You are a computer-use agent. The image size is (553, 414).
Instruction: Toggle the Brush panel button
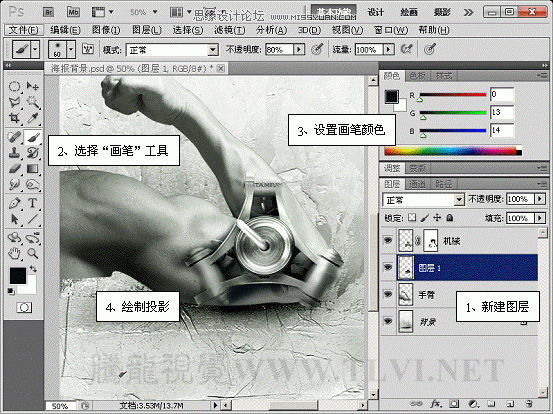[88, 49]
